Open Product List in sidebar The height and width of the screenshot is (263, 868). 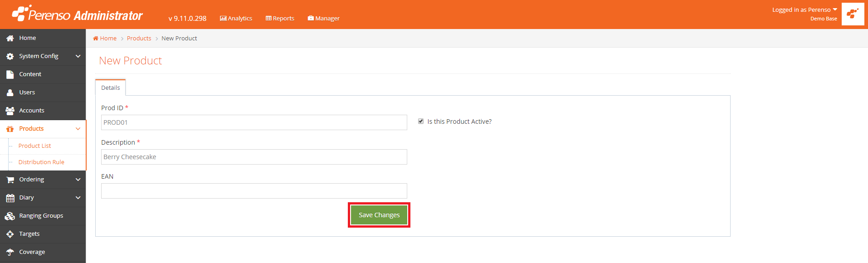(x=34, y=146)
